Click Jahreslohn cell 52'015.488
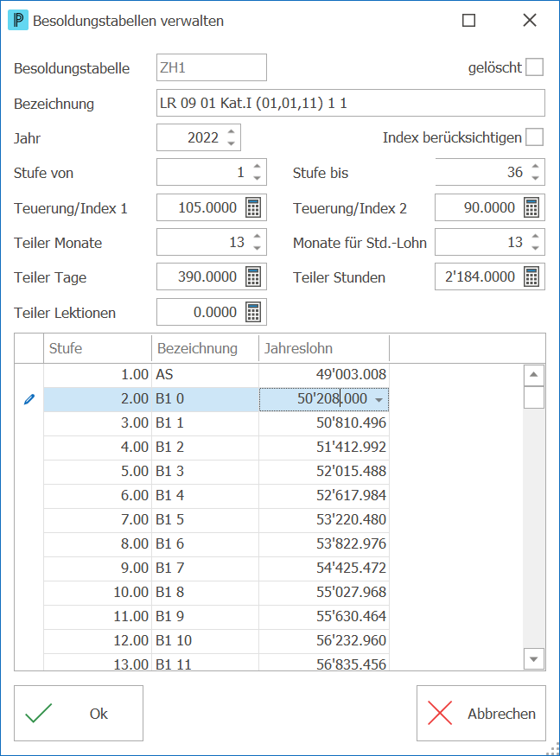560x756 pixels. click(x=324, y=472)
